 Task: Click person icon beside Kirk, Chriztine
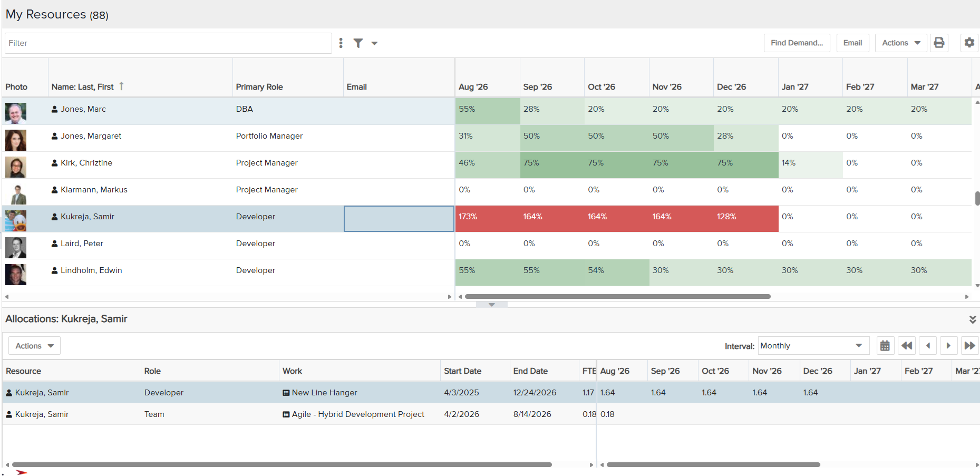coord(54,163)
